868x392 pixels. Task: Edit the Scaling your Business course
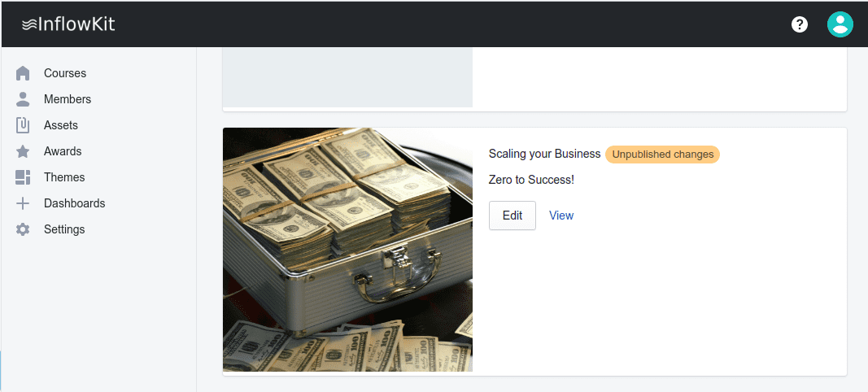(x=512, y=216)
